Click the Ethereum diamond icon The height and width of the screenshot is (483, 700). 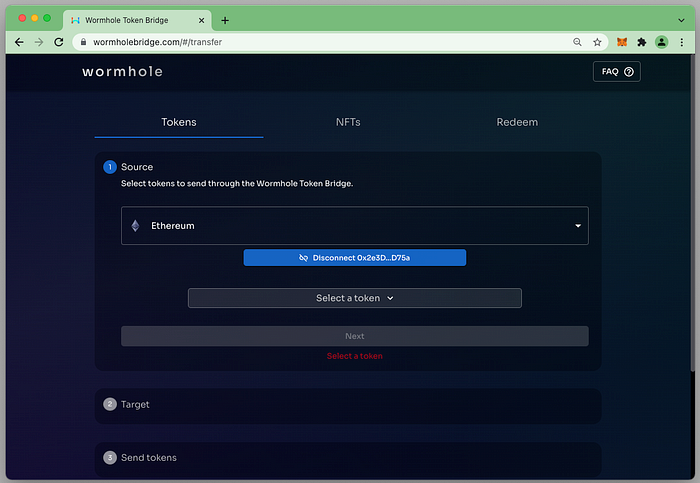click(135, 225)
